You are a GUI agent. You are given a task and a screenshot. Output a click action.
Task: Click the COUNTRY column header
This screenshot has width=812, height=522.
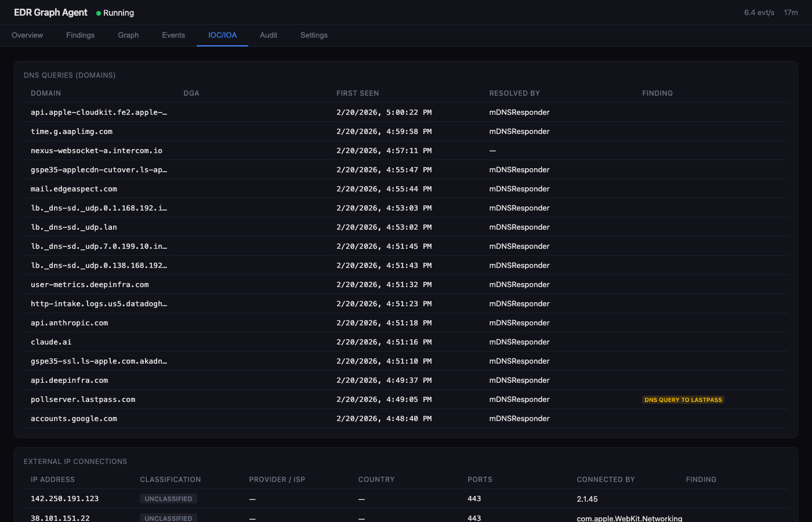point(376,480)
